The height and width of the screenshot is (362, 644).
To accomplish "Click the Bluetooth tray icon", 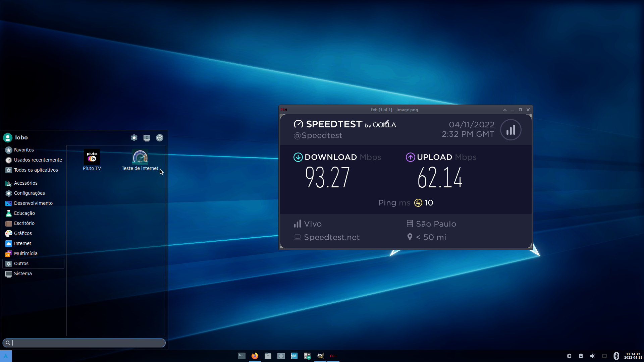I will tap(616, 356).
